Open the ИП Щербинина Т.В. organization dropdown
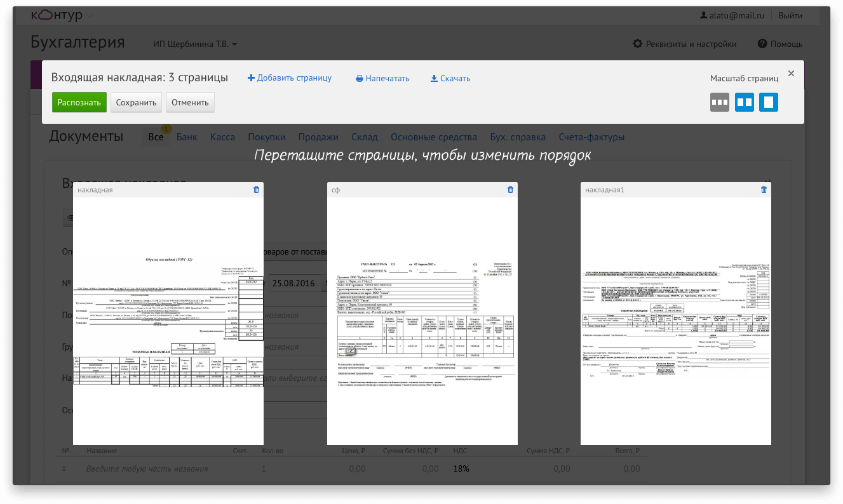The height and width of the screenshot is (504, 843). point(195,44)
